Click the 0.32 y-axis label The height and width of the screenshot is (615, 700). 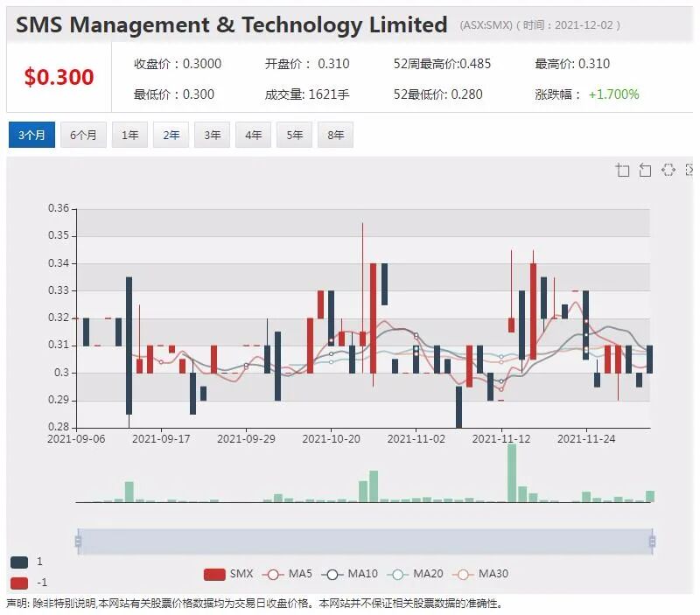(59, 318)
